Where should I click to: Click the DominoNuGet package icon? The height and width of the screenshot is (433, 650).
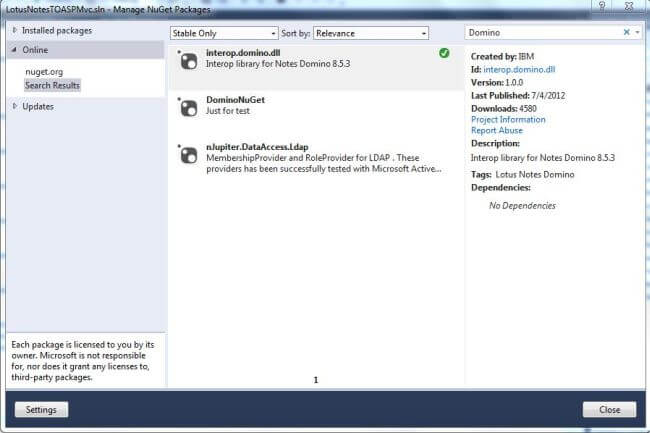[189, 108]
